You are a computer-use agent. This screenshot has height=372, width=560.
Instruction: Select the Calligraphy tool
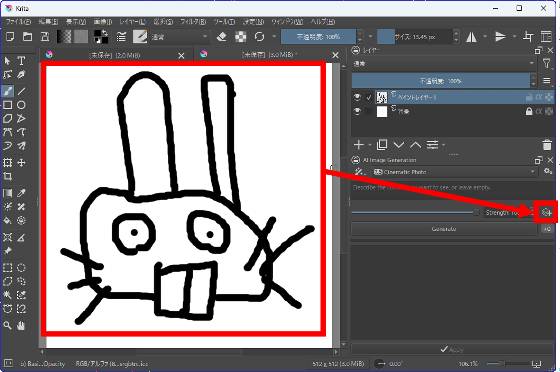(x=21, y=75)
